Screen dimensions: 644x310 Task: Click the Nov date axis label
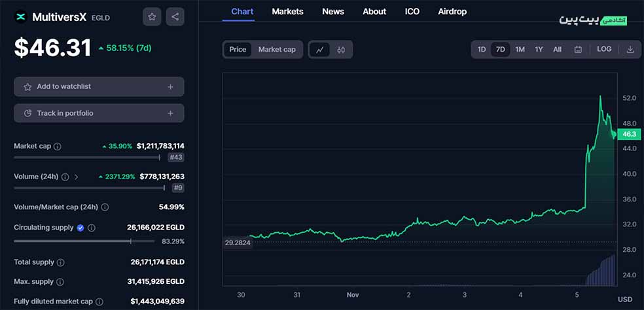click(x=353, y=295)
